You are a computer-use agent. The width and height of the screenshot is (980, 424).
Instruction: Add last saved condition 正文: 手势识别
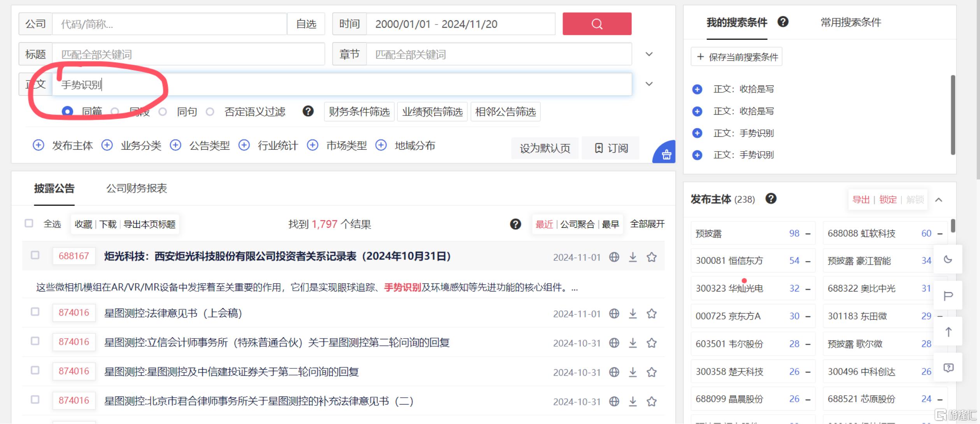[697, 155]
